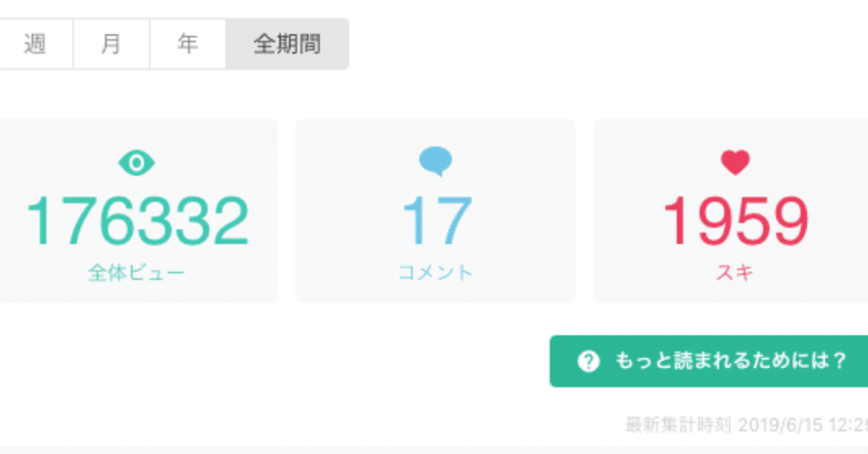Image resolution: width=868 pixels, height=454 pixels.
Task: Click the blue comment bubble icon
Action: (435, 162)
